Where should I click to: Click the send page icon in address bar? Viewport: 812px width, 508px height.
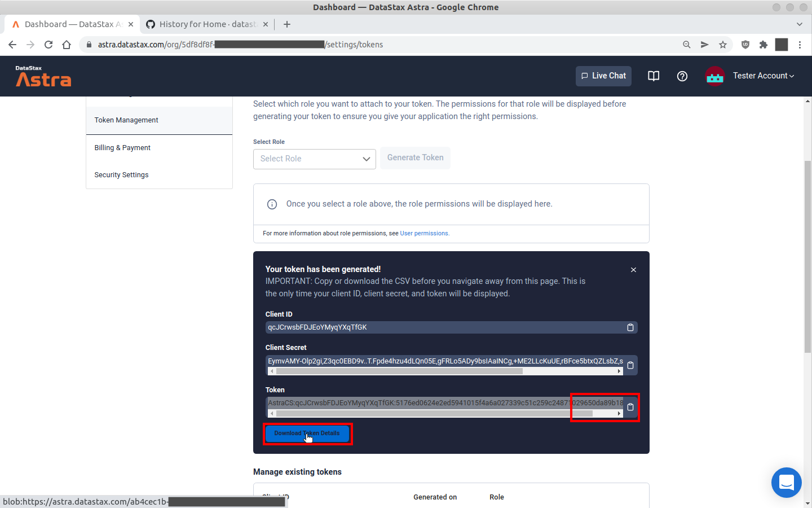point(704,45)
